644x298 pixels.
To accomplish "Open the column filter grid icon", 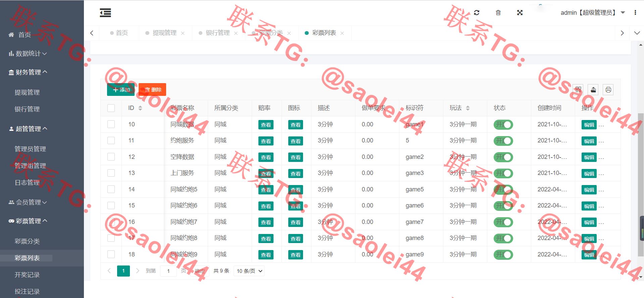I will (578, 90).
